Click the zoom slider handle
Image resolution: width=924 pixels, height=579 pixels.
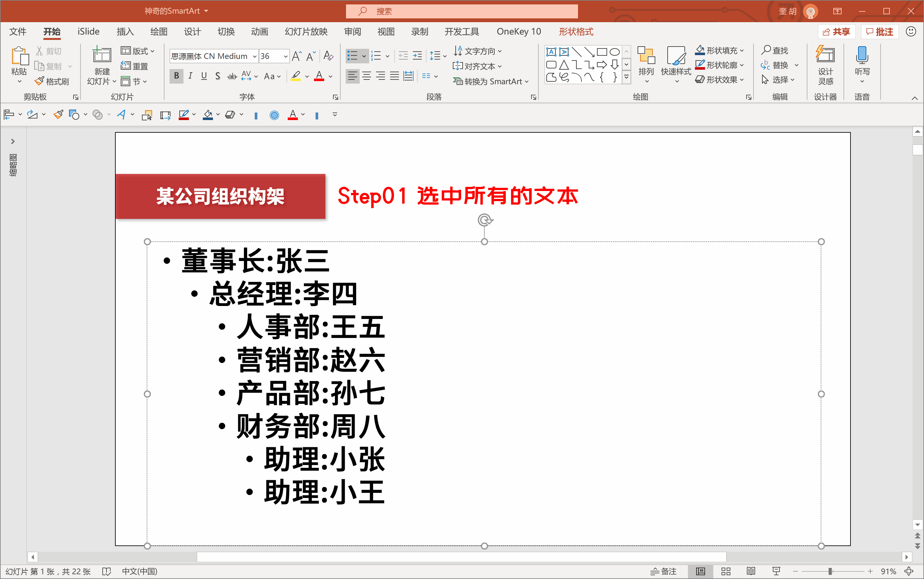click(830, 571)
